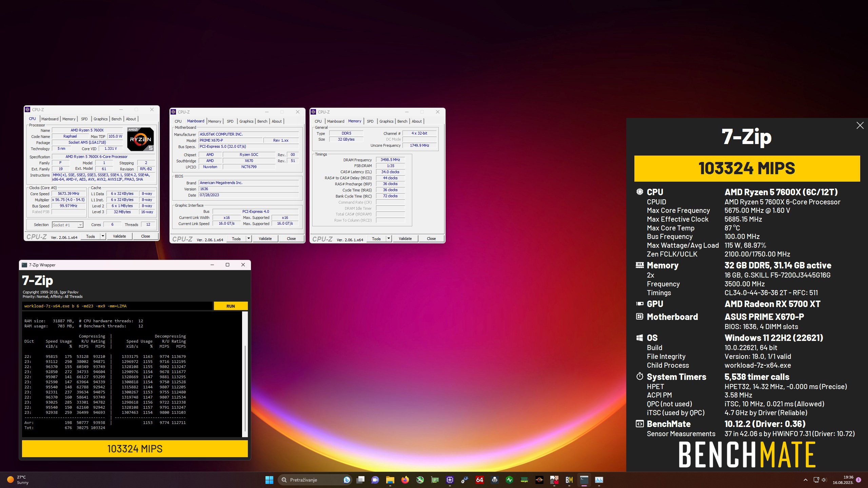Click AMD Radeon RX 5700 XT GPU text
The height and width of the screenshot is (488, 868).
(x=772, y=304)
